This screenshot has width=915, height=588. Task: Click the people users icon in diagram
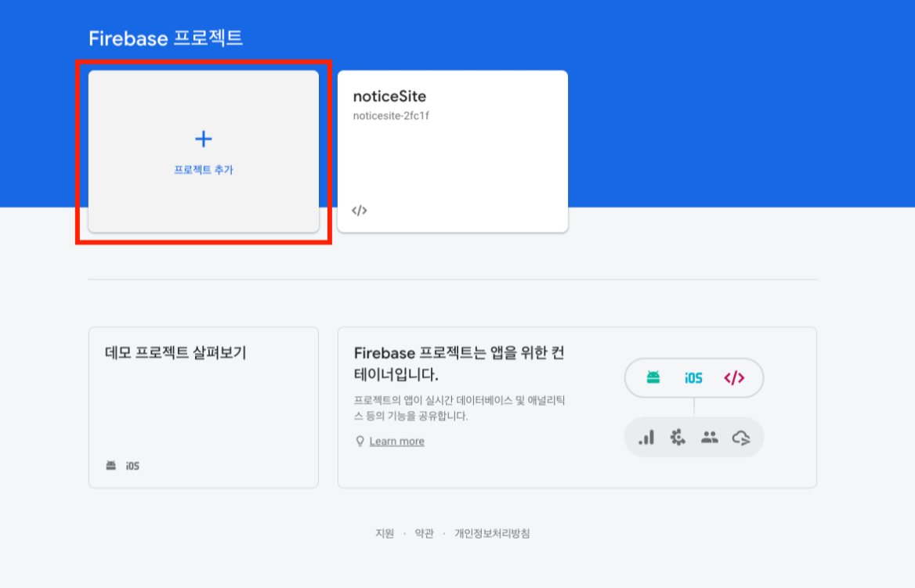[x=710, y=437]
